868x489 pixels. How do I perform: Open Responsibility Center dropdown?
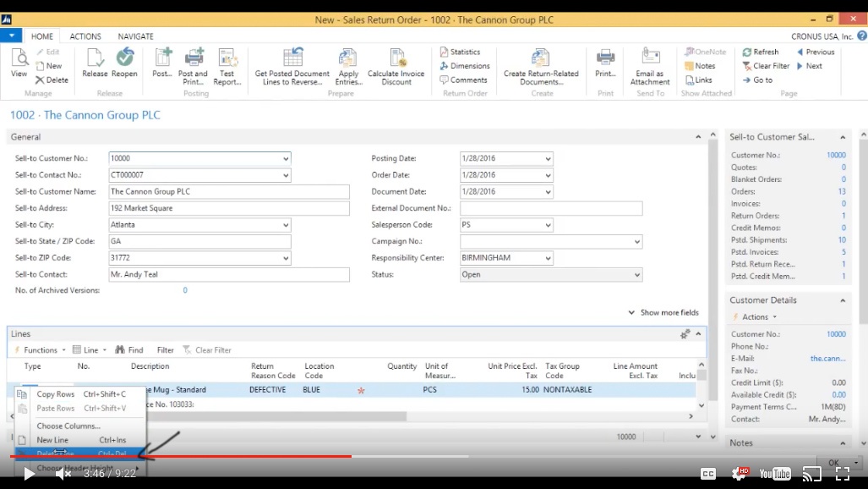tap(548, 258)
